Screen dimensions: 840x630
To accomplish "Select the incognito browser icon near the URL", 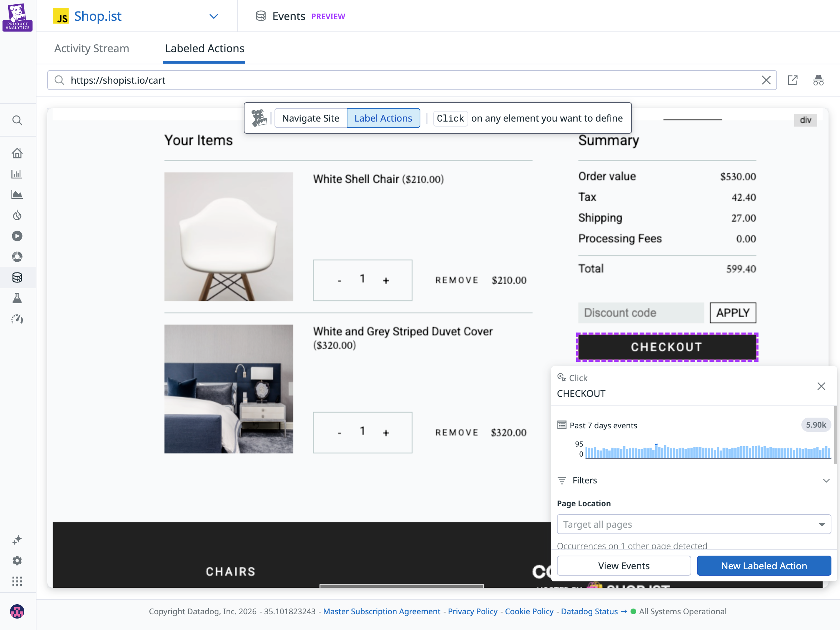I will pyautogui.click(x=819, y=80).
